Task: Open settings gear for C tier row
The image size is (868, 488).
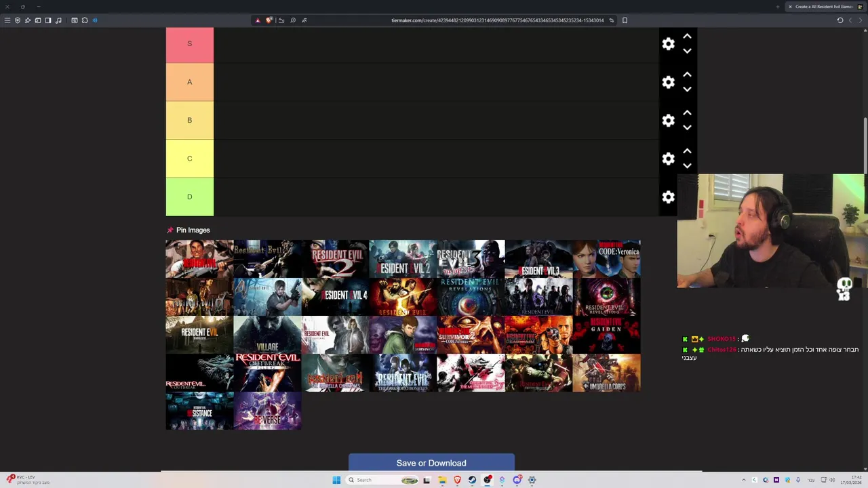Action: [x=668, y=159]
